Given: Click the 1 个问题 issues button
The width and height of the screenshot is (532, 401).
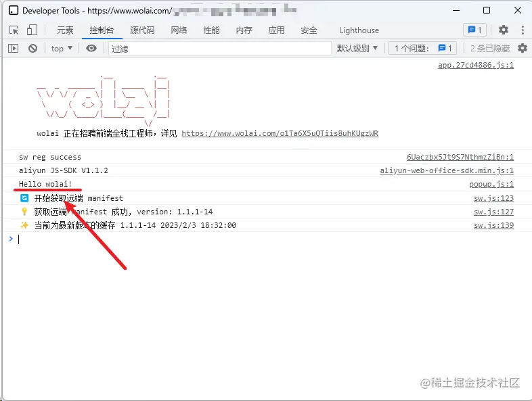Looking at the screenshot, I should click(422, 49).
